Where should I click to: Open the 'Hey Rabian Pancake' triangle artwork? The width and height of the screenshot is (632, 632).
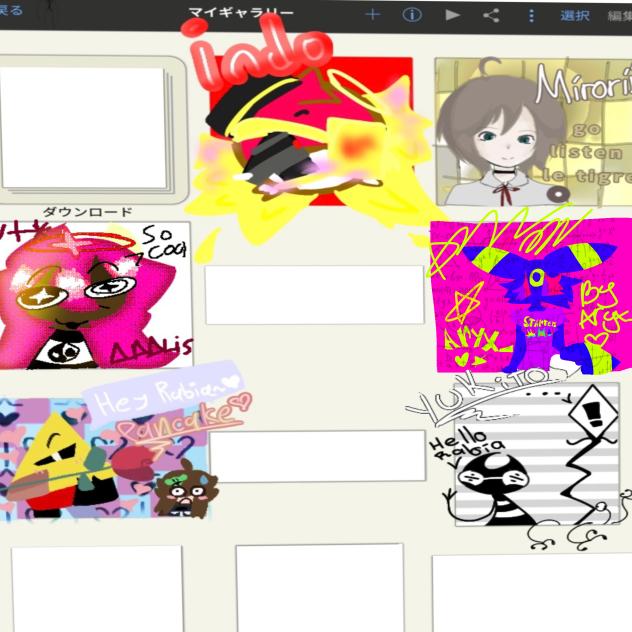pos(104,458)
